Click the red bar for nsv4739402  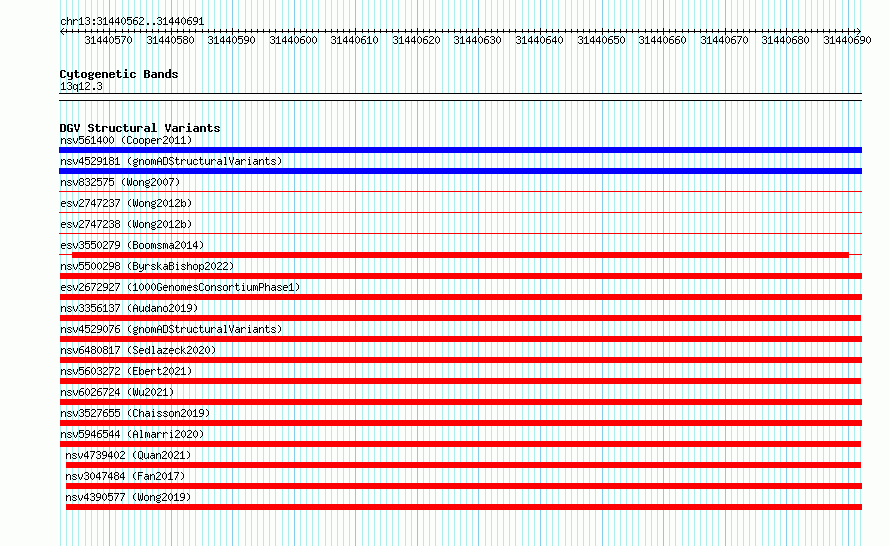[x=463, y=465]
